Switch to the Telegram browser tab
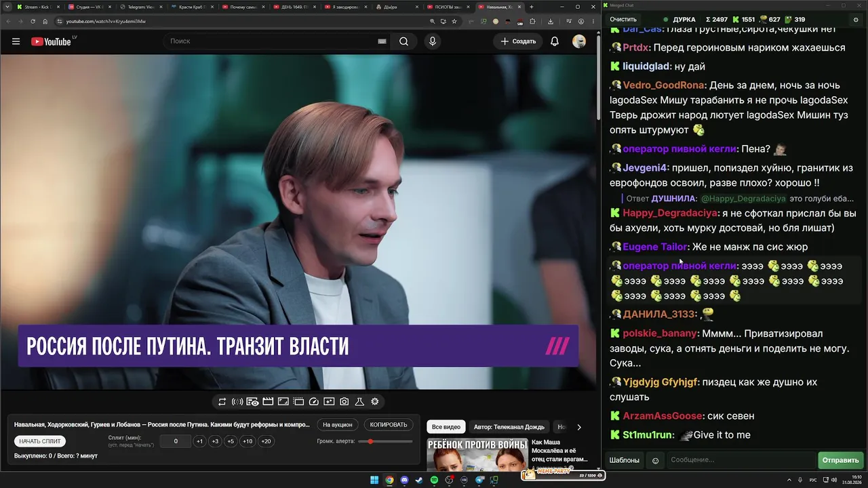The image size is (868, 488). point(140,7)
